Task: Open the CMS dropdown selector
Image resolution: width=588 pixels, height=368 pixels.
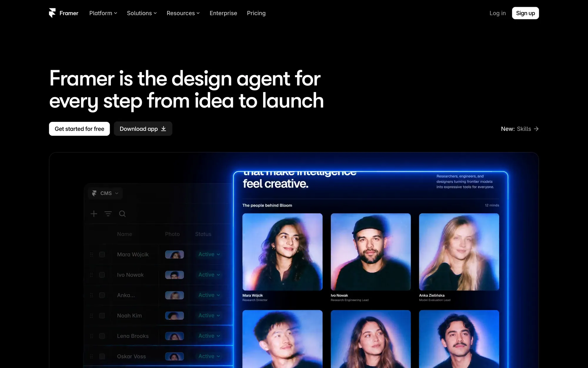Action: click(x=105, y=193)
